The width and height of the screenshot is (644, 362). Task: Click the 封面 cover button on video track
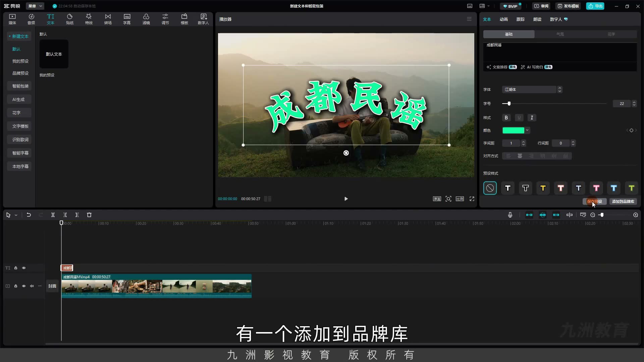[x=52, y=286]
